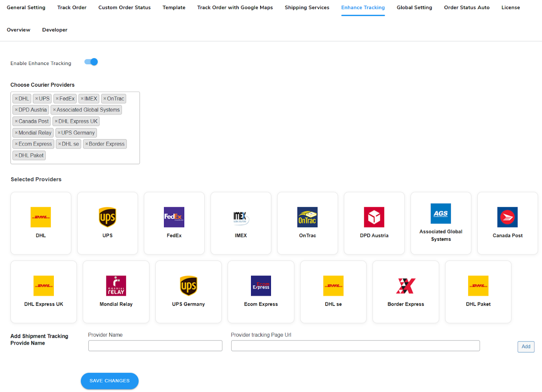Remove IMEX tag from courier providers
542x392 pixels.
[x=82, y=99]
